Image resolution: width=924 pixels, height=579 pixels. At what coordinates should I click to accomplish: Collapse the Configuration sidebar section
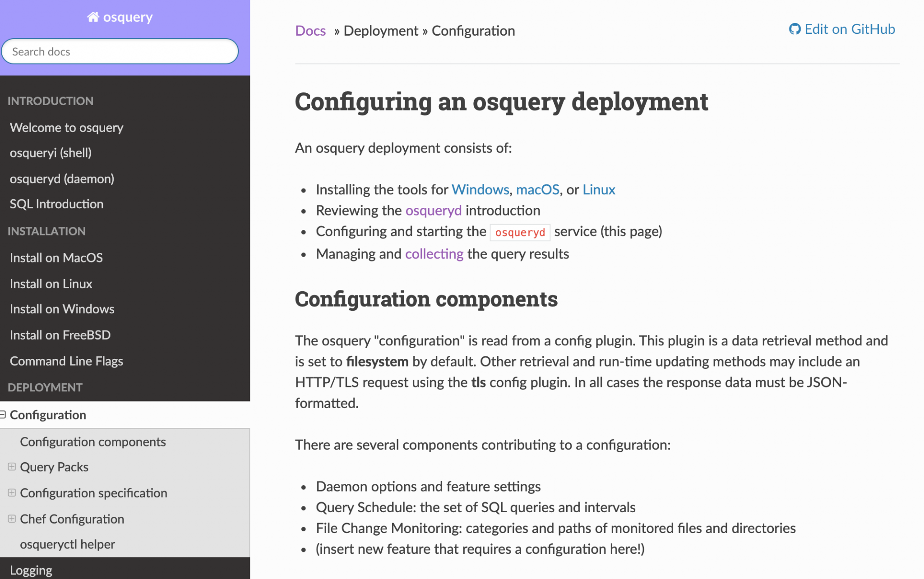click(x=3, y=414)
